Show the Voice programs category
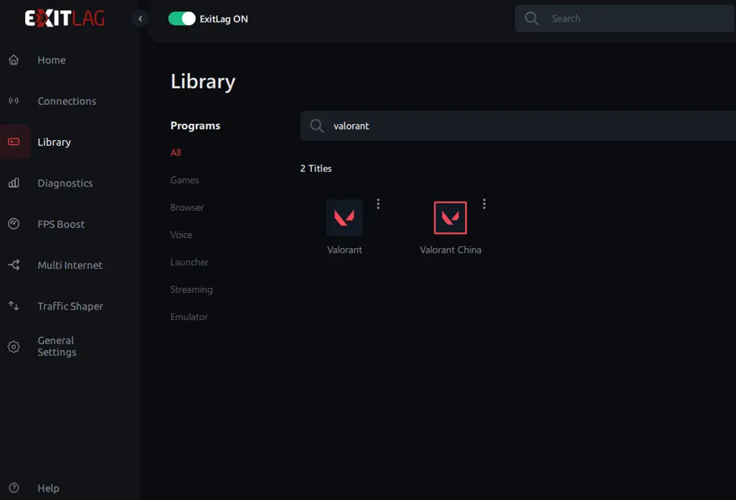The width and height of the screenshot is (736, 500). pyautogui.click(x=181, y=235)
